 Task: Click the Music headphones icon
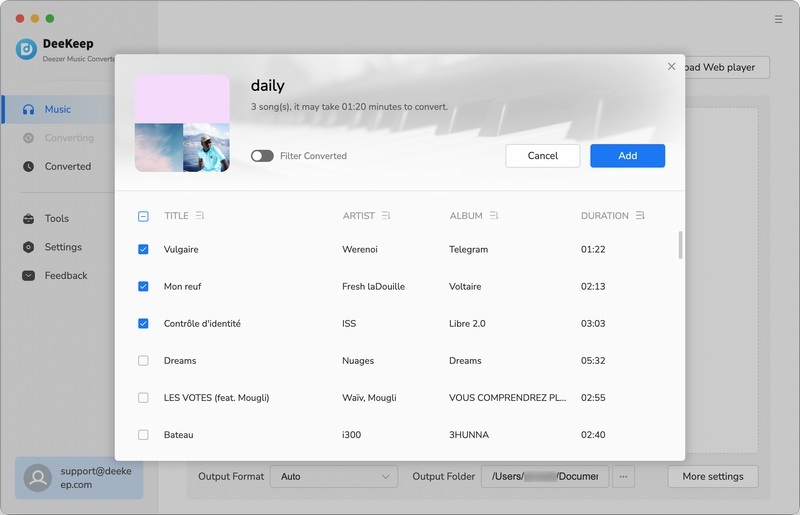coord(29,109)
